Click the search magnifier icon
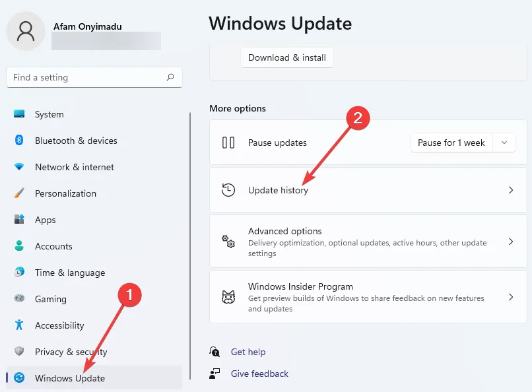 170,77
